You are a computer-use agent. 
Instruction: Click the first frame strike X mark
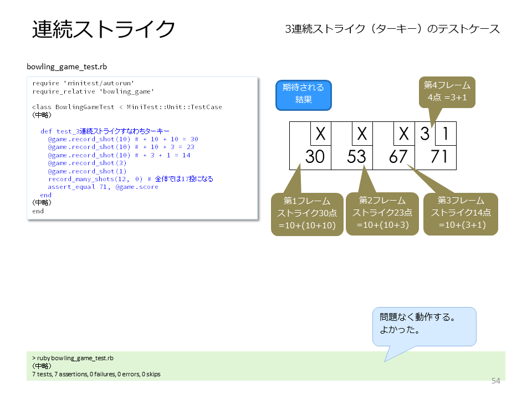(x=321, y=134)
